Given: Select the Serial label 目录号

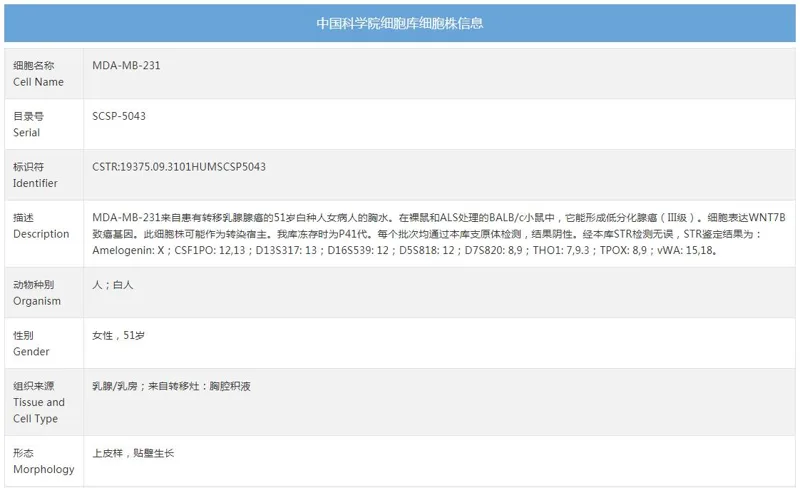Looking at the screenshot, I should point(29,116).
